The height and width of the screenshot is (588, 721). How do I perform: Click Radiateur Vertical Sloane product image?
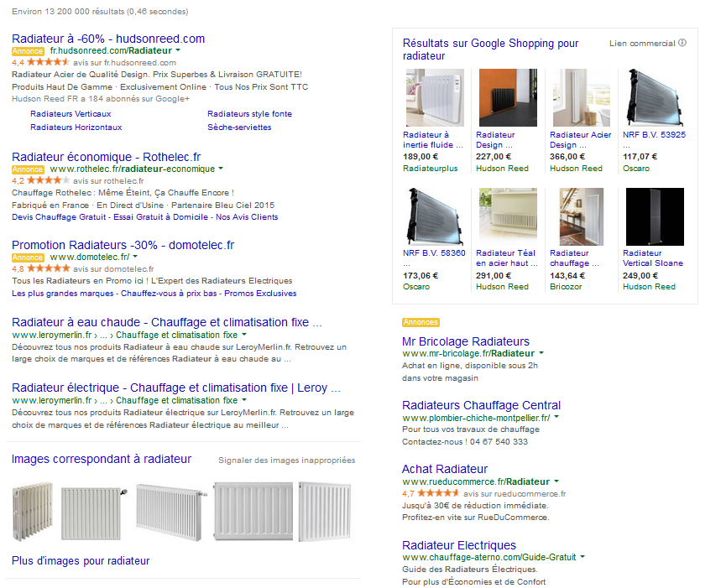coord(655,216)
